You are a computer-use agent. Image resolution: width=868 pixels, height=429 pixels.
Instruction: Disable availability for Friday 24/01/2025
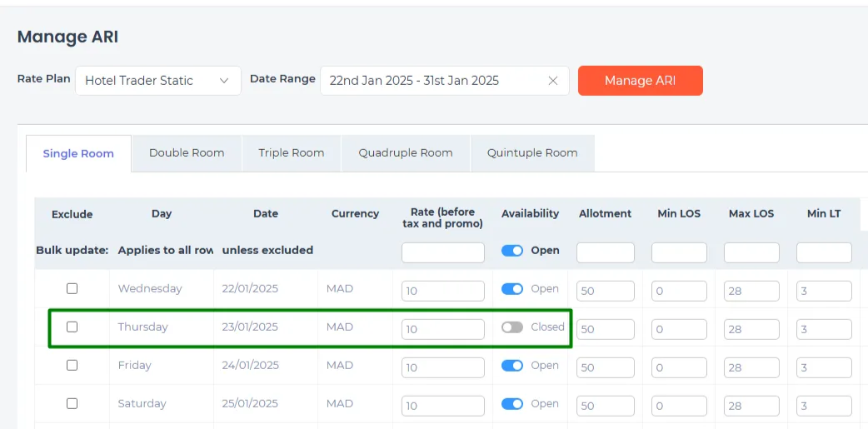click(x=512, y=366)
